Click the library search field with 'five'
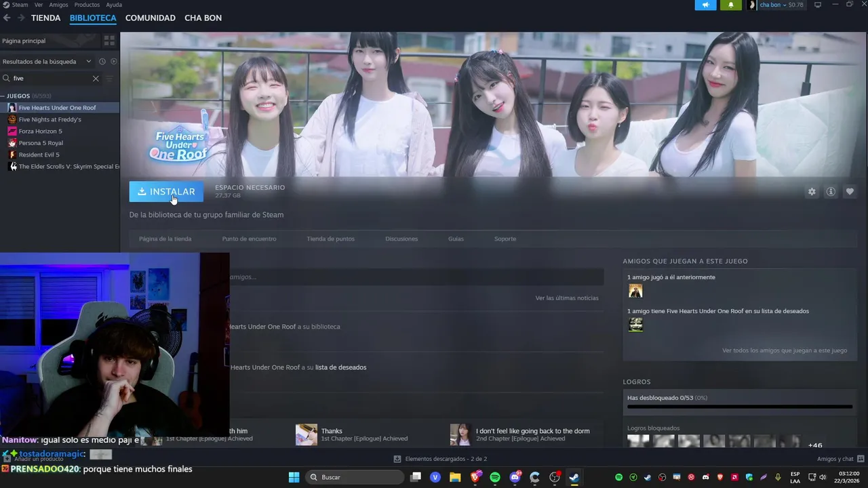Viewport: 868px width, 488px height. (52, 78)
